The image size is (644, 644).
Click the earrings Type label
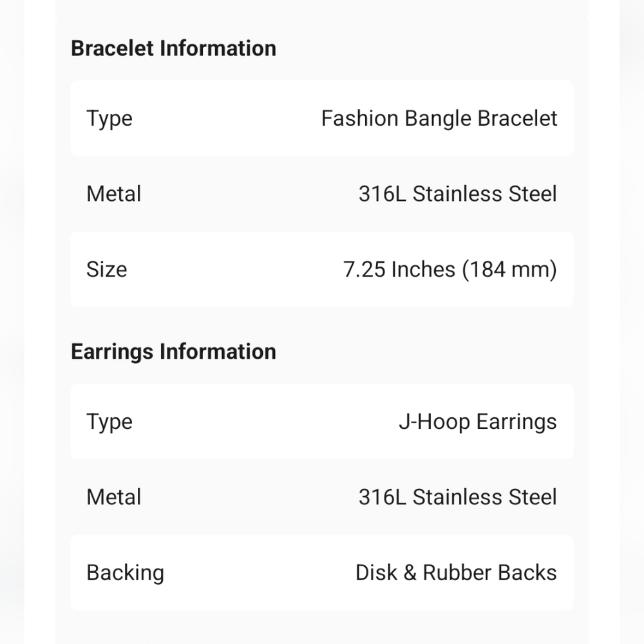pos(109,422)
